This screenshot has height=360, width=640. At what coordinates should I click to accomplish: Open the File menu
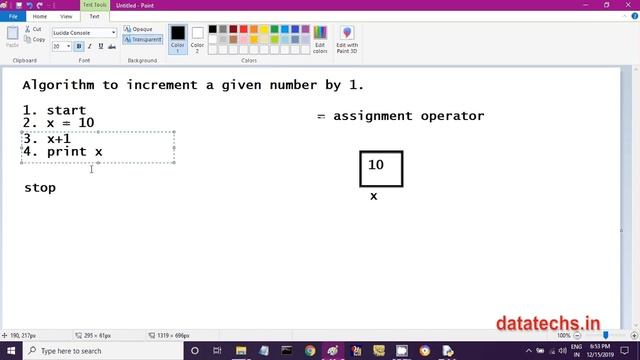pyautogui.click(x=13, y=16)
